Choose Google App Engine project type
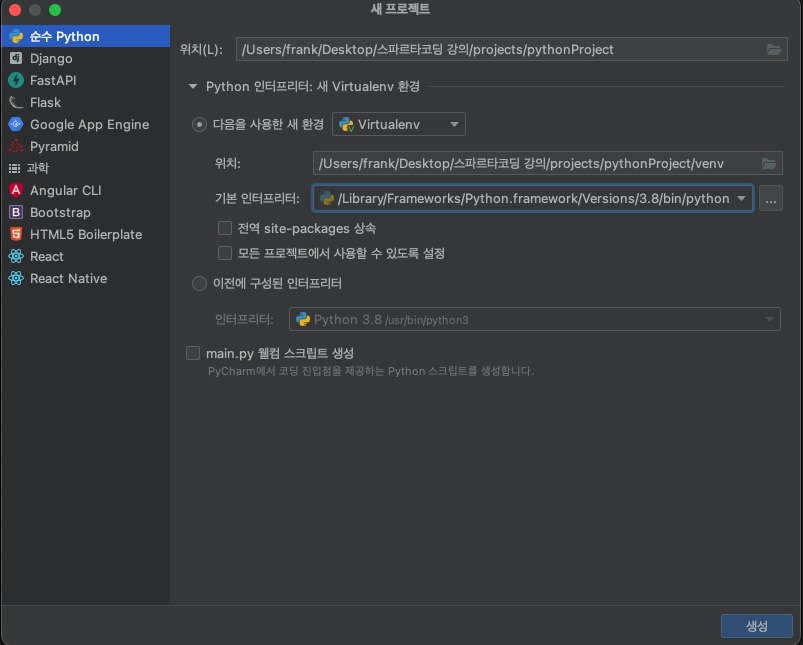803x645 pixels. (90, 124)
